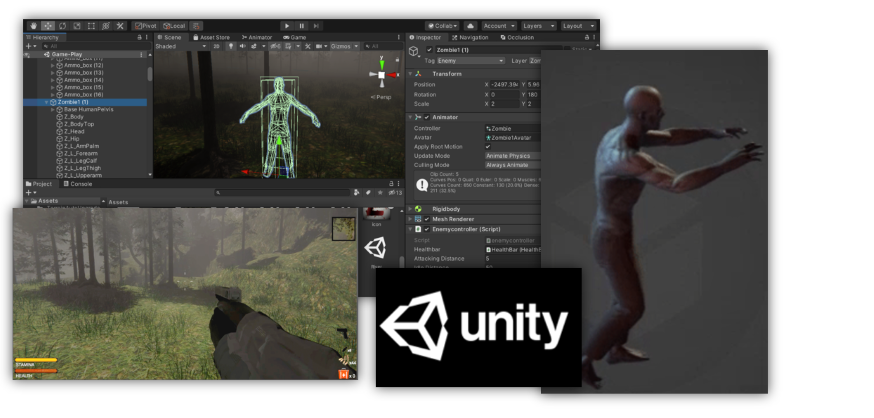The width and height of the screenshot is (874, 418).
Task: Disable the Mesh Renderer component checkbox
Action: tap(427, 219)
